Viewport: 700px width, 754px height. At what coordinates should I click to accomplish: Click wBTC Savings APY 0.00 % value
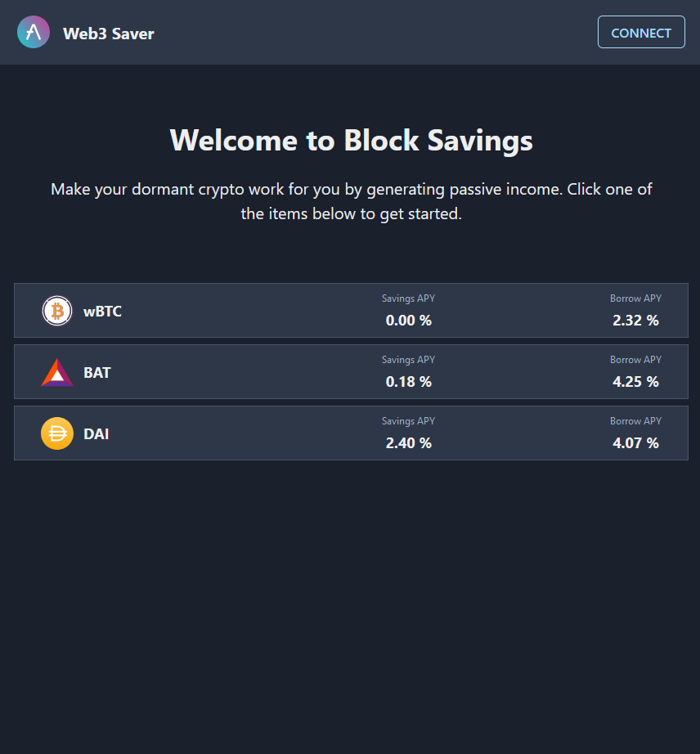pos(408,321)
